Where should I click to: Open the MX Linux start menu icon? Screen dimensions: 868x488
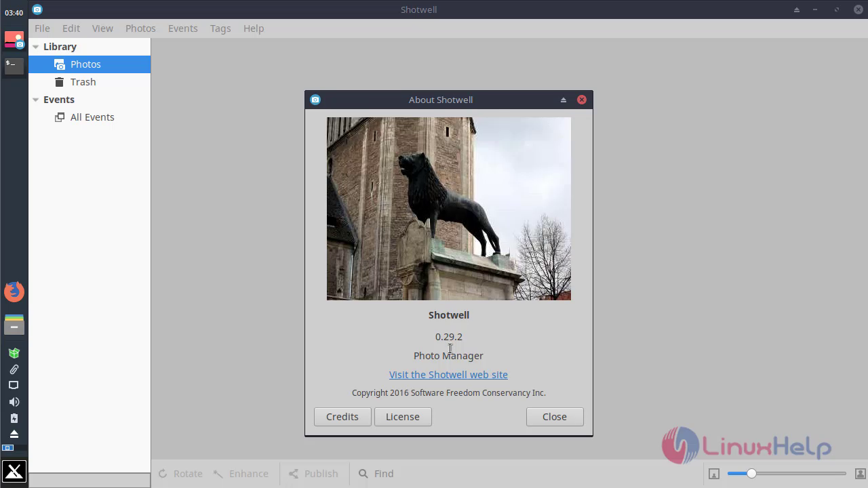[14, 471]
